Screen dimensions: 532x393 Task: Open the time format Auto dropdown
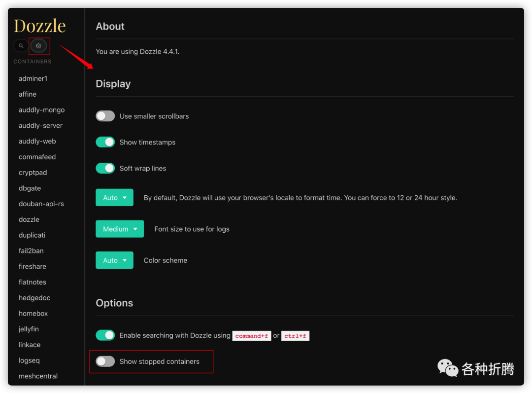(x=114, y=198)
